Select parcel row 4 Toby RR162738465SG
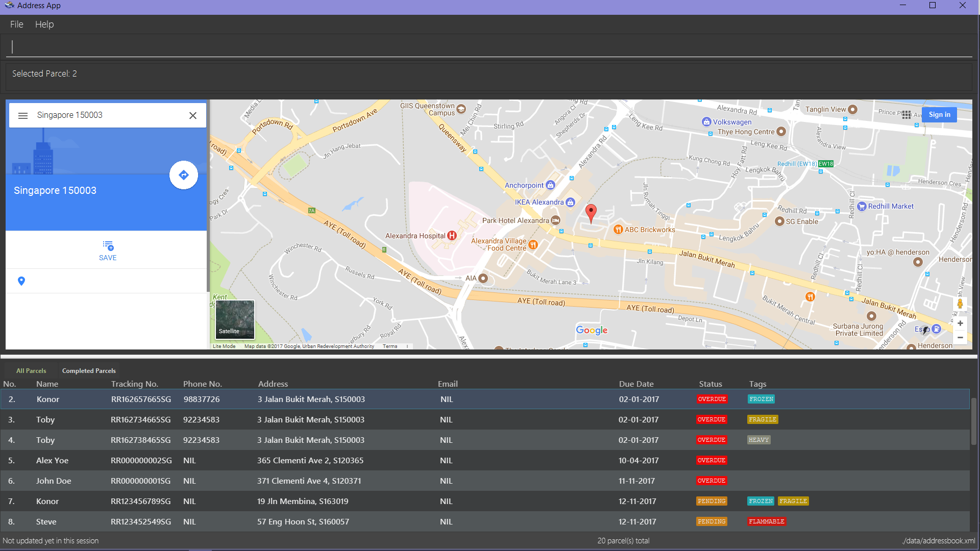The image size is (980, 551). click(x=485, y=440)
